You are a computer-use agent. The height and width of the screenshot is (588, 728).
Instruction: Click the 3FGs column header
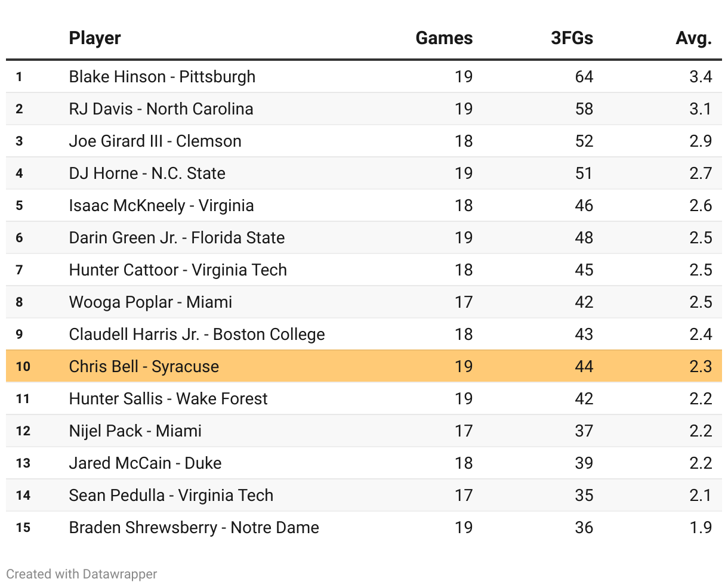(572, 38)
